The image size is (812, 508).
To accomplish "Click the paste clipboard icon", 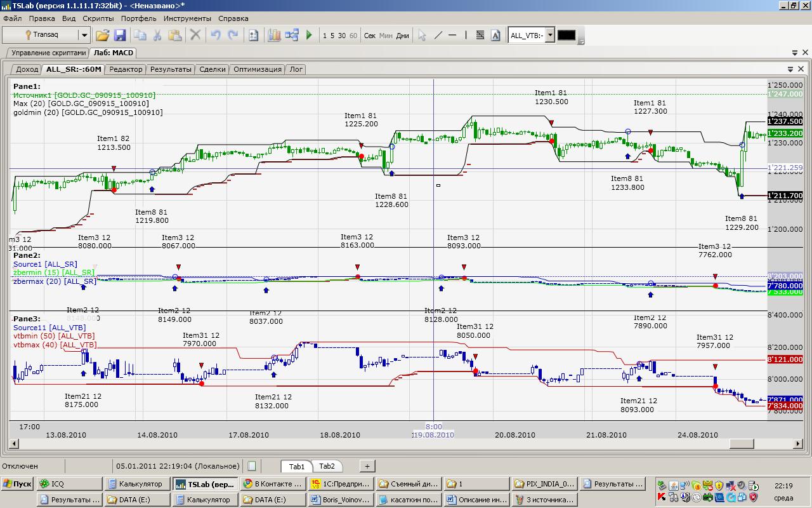I will (174, 36).
